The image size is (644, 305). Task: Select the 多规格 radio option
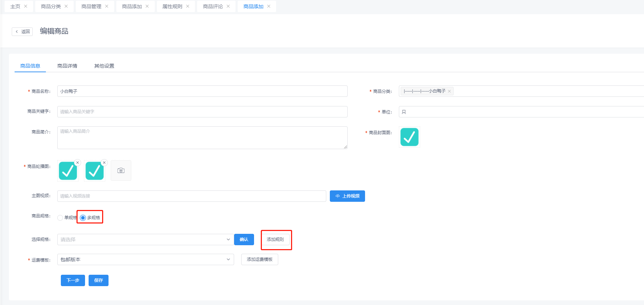pos(83,218)
